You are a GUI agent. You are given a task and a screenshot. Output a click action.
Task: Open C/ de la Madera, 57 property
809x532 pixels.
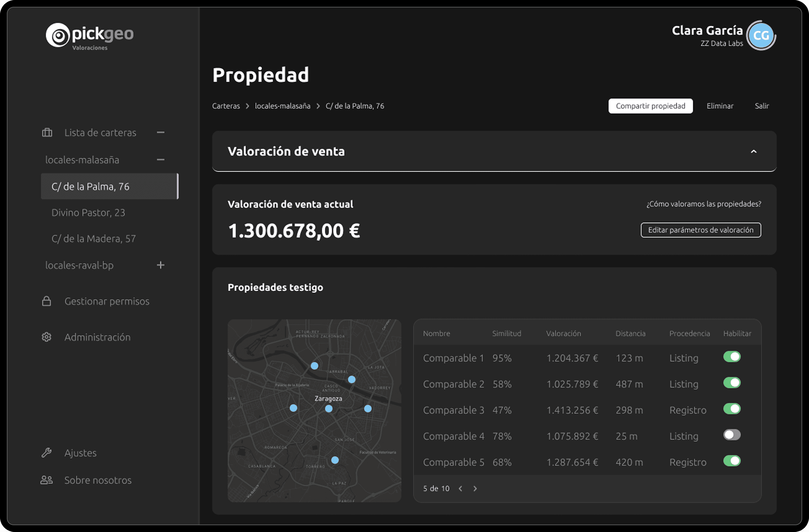93,239
